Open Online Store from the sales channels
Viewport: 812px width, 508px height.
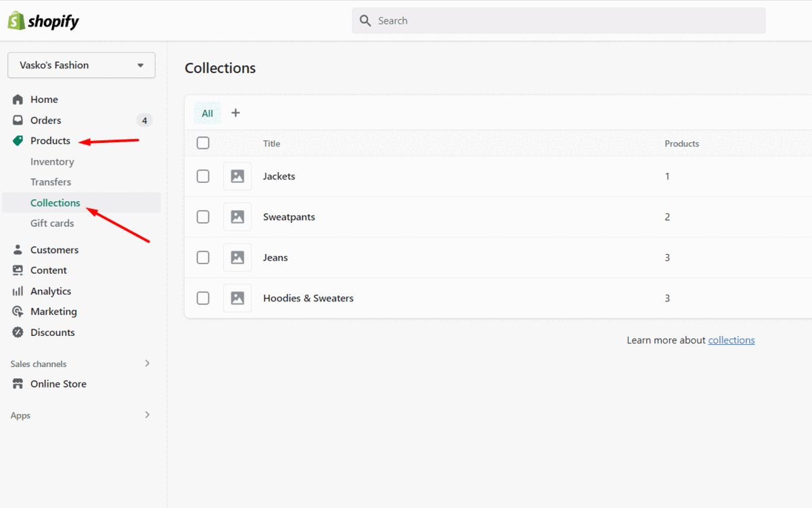point(58,383)
